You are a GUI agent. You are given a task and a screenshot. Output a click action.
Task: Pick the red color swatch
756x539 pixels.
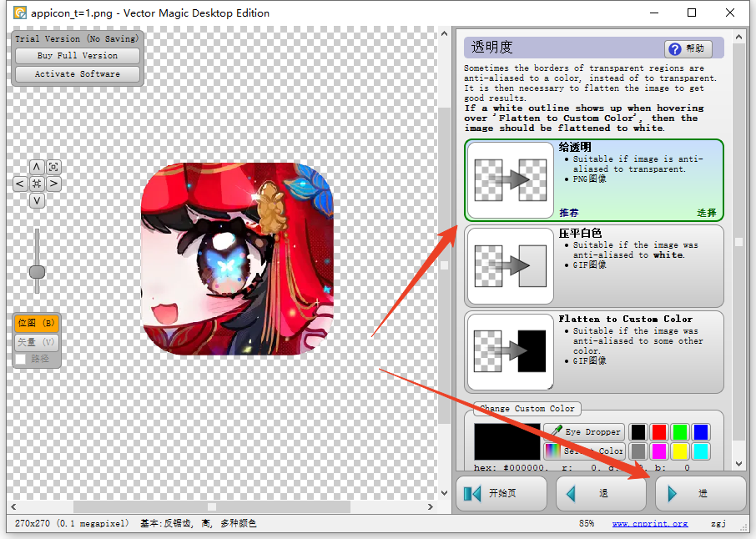[x=659, y=432]
